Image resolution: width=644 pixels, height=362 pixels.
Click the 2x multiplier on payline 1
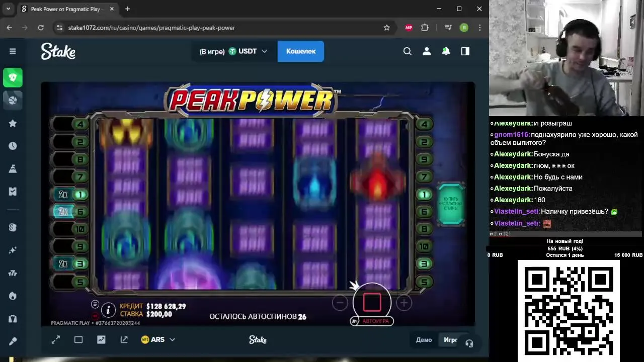point(63,195)
